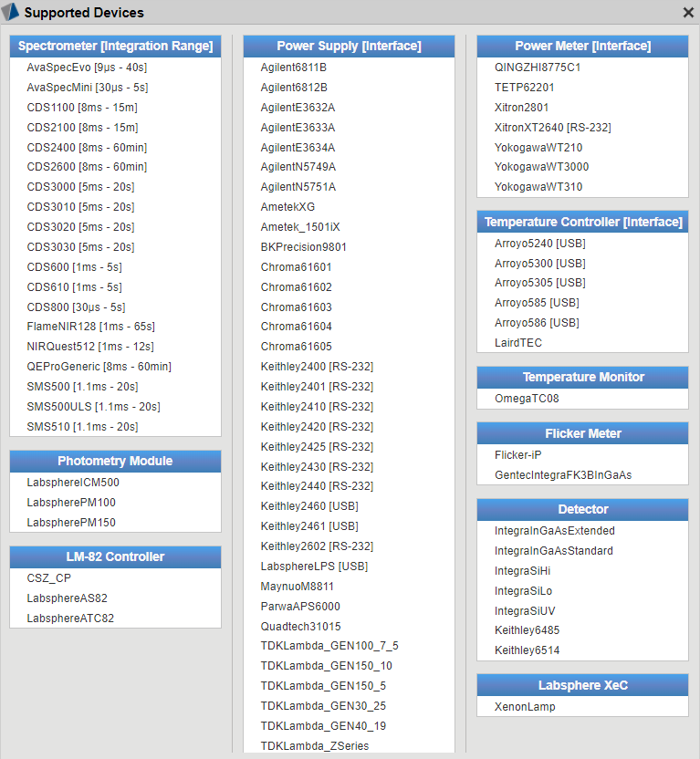The width and height of the screenshot is (700, 759).
Task: Select Keithley2460 [USB]
Action: 309,506
